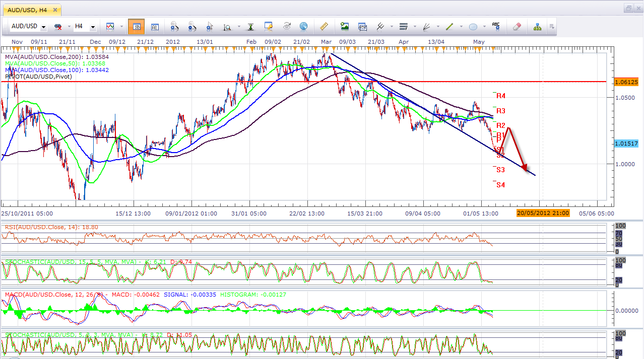Image resolution: width=644 pixels, height=359 pixels.
Task: Click the R4 pivot level label
Action: click(501, 96)
